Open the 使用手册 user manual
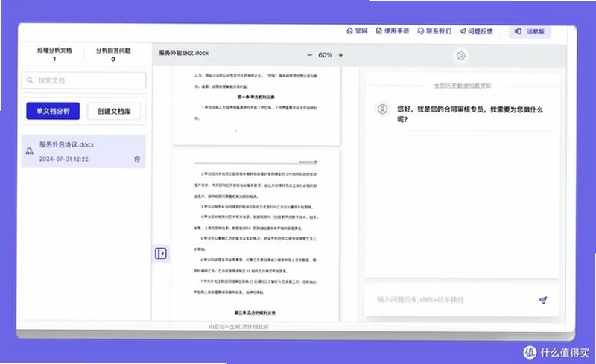 393,31
